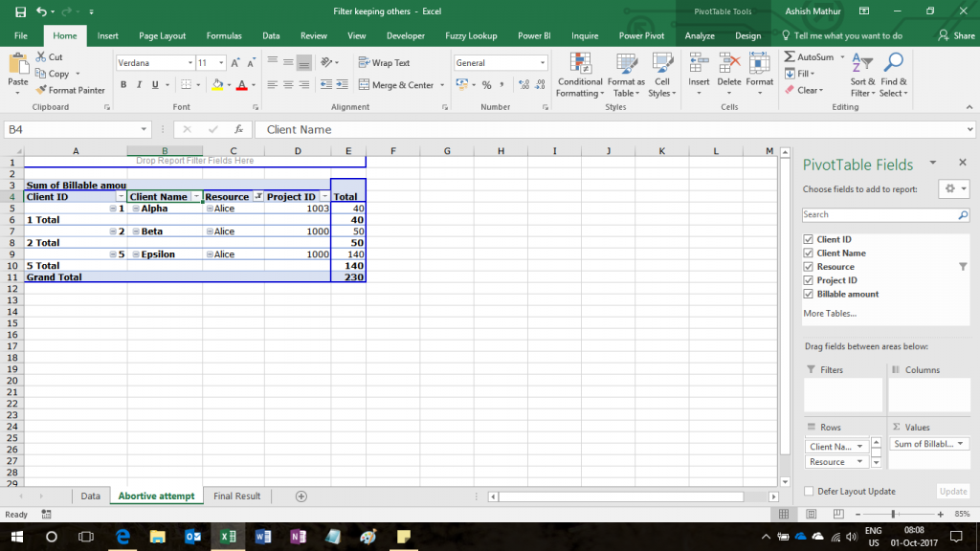Click the Delete cells icon
The height and width of the screenshot is (551, 980).
pos(728,64)
